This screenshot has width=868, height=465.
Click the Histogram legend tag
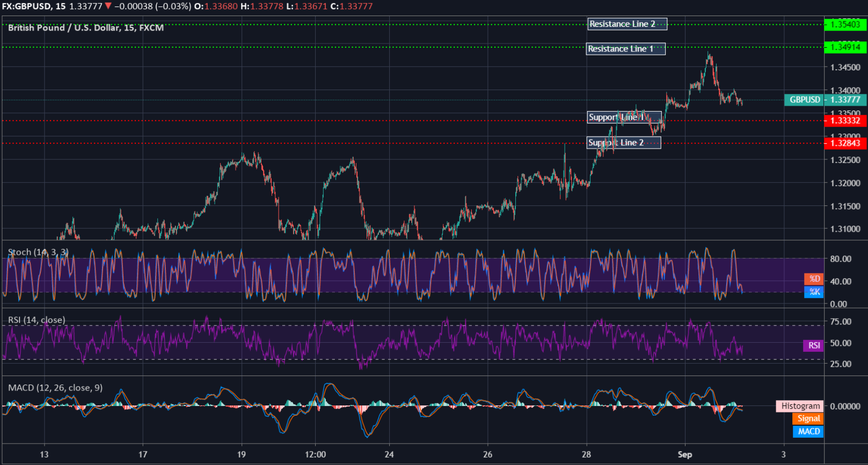pos(800,406)
